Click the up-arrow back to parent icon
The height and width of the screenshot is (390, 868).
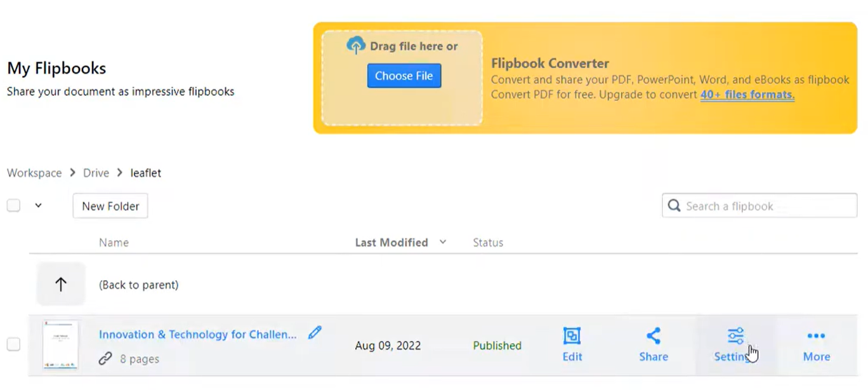coord(61,285)
